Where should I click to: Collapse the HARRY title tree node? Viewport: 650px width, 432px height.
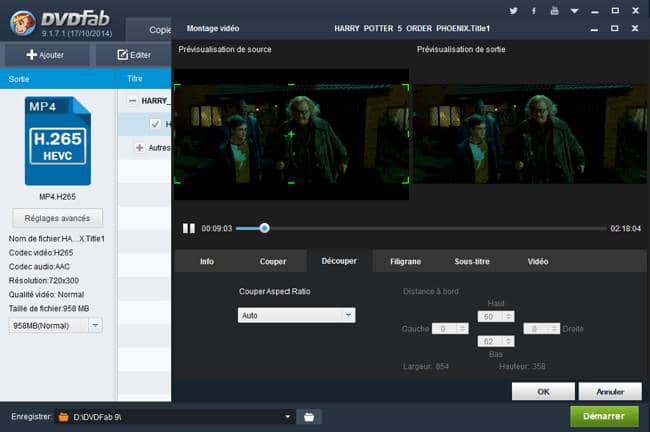[132, 101]
